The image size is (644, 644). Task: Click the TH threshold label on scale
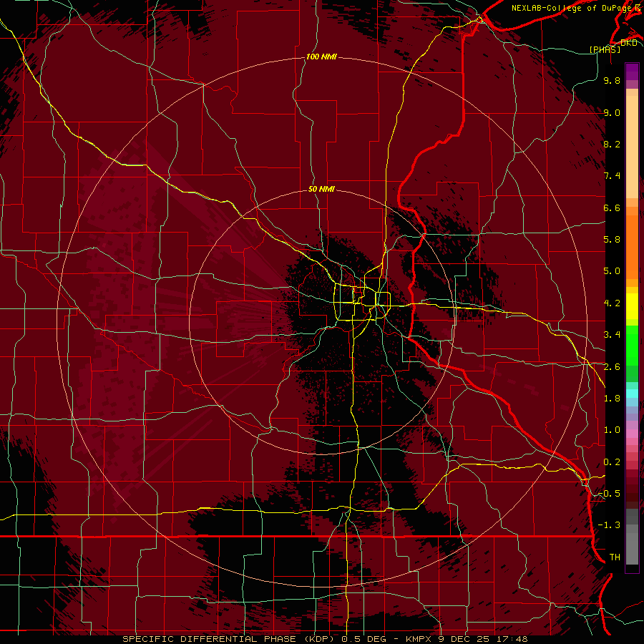615,557
